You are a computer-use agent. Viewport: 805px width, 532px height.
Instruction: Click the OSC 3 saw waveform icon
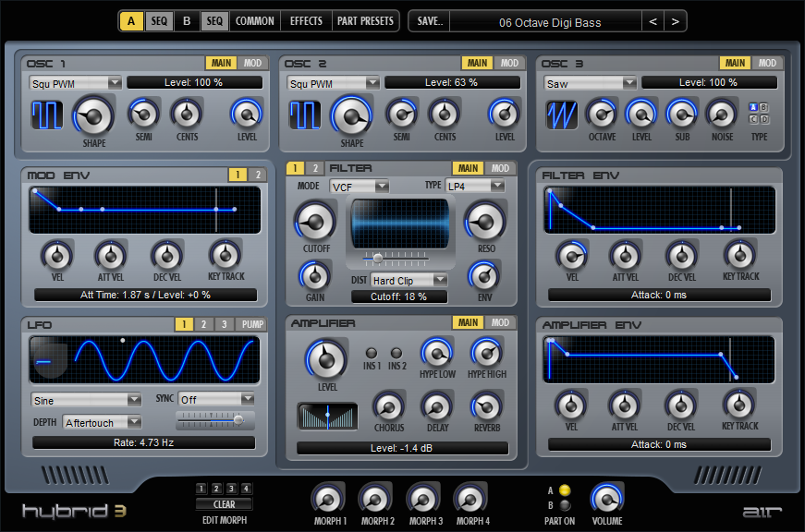click(562, 115)
